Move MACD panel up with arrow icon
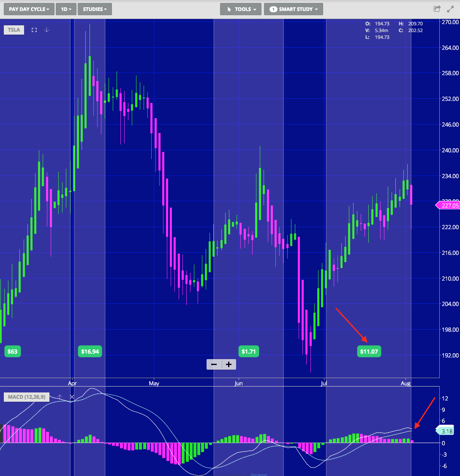The height and width of the screenshot is (476, 460). tap(60, 397)
